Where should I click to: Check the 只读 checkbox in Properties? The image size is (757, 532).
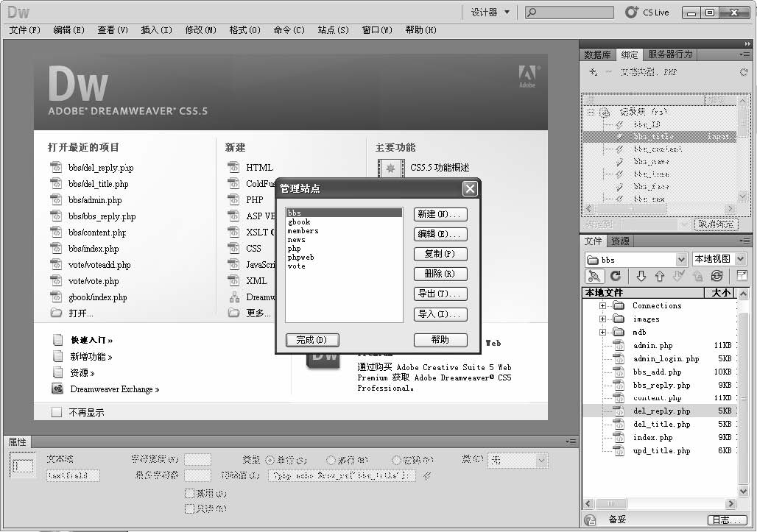[190, 508]
